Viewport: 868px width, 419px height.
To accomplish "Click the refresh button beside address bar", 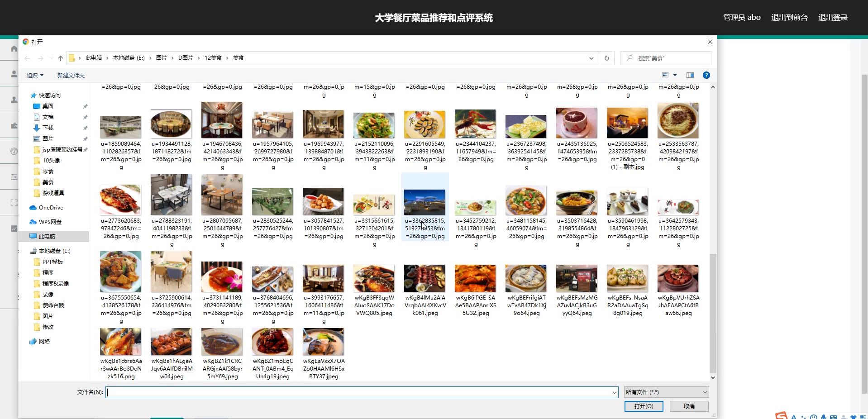I will coord(607,58).
